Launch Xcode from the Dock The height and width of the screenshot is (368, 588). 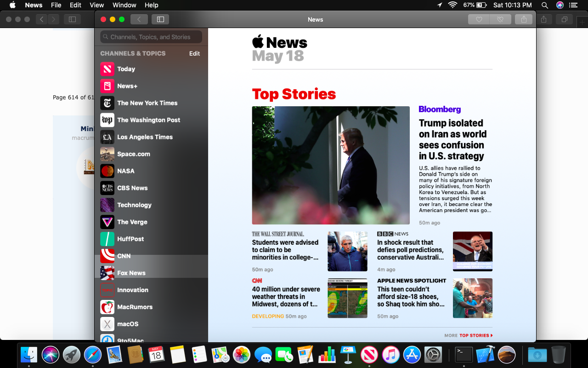(485, 355)
